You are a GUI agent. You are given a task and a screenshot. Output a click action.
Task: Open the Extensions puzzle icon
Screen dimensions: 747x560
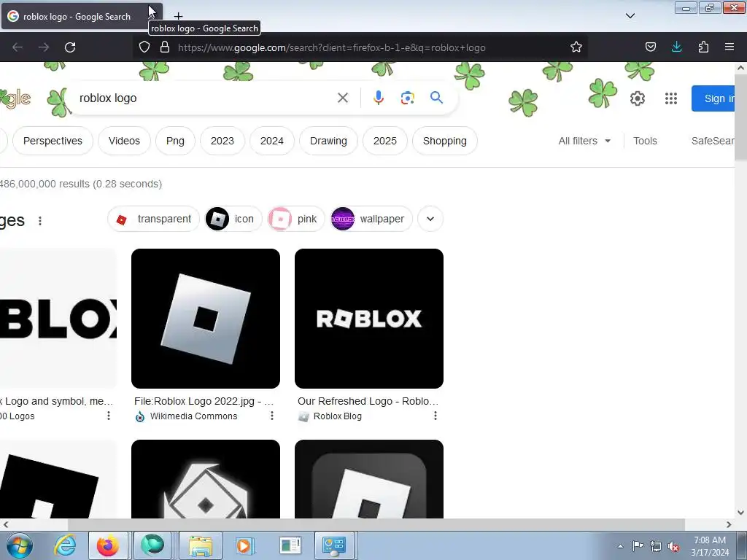[x=703, y=47]
